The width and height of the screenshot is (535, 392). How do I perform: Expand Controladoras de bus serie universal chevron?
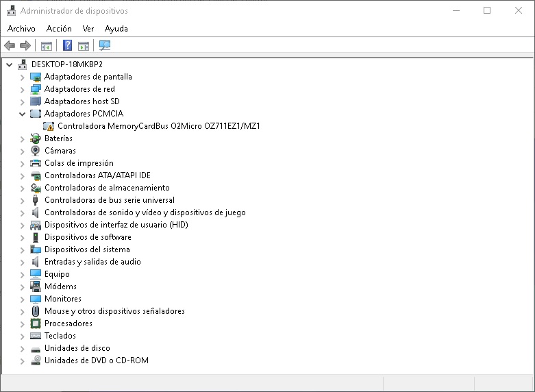[x=22, y=200]
